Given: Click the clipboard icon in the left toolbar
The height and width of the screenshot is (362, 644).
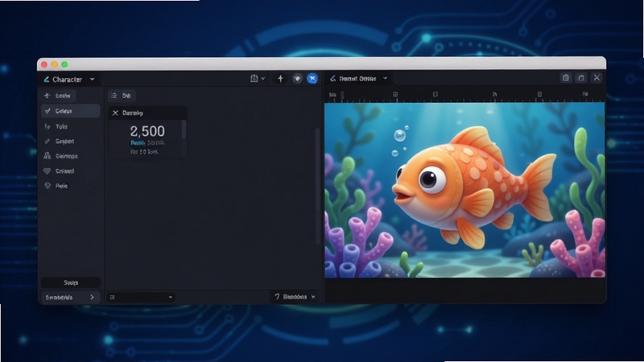Looking at the screenshot, I should click(x=254, y=78).
